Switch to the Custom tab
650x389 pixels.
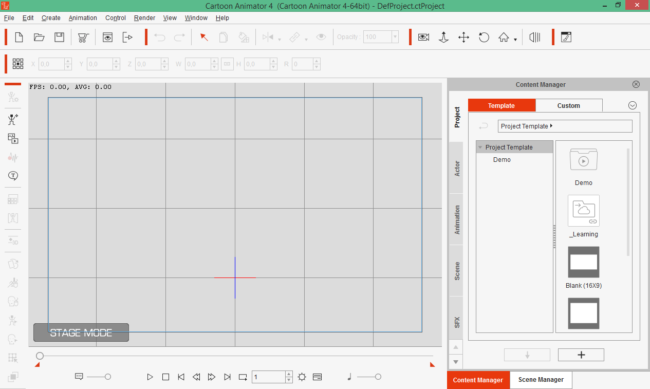568,105
